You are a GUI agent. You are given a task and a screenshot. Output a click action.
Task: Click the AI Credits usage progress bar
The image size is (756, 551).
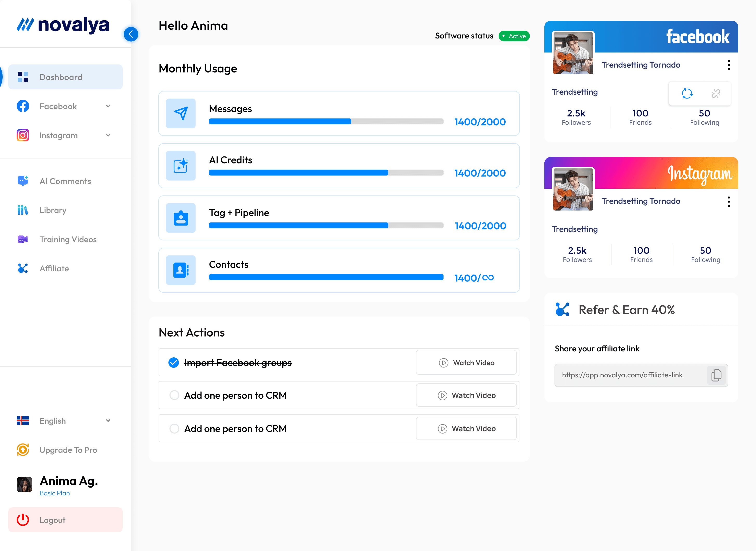pos(326,173)
